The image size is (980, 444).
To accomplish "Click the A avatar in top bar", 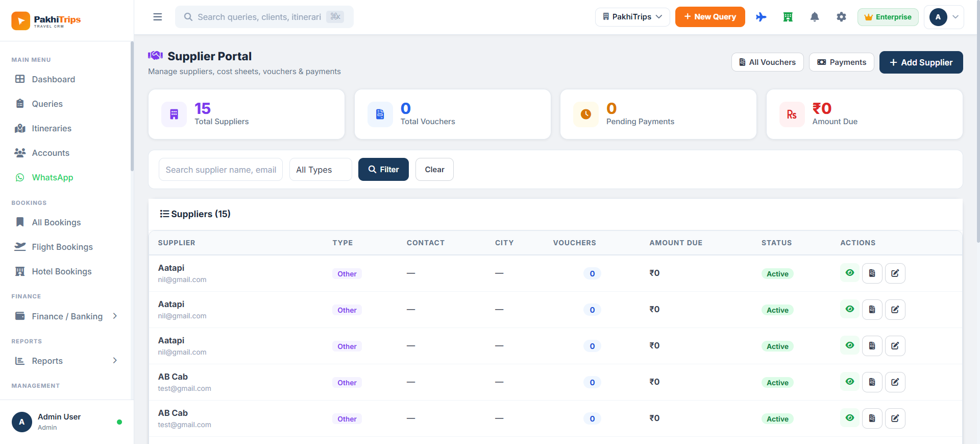I will [938, 17].
